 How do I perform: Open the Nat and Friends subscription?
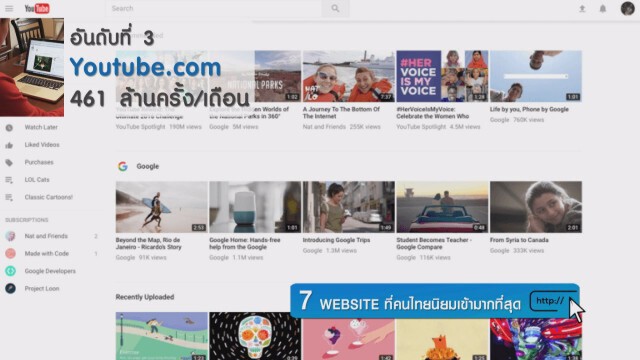pyautogui.click(x=46, y=236)
